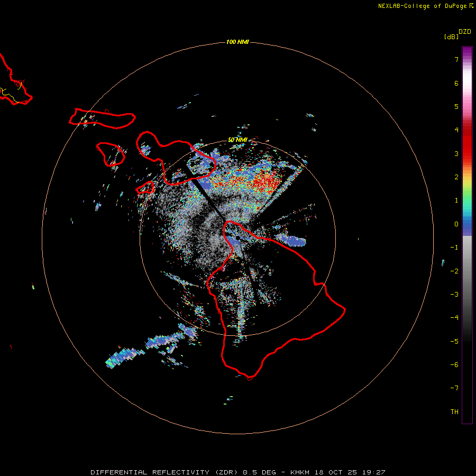476x476 pixels.
Task: Click the -3 value on color scale
Action: tap(454, 295)
